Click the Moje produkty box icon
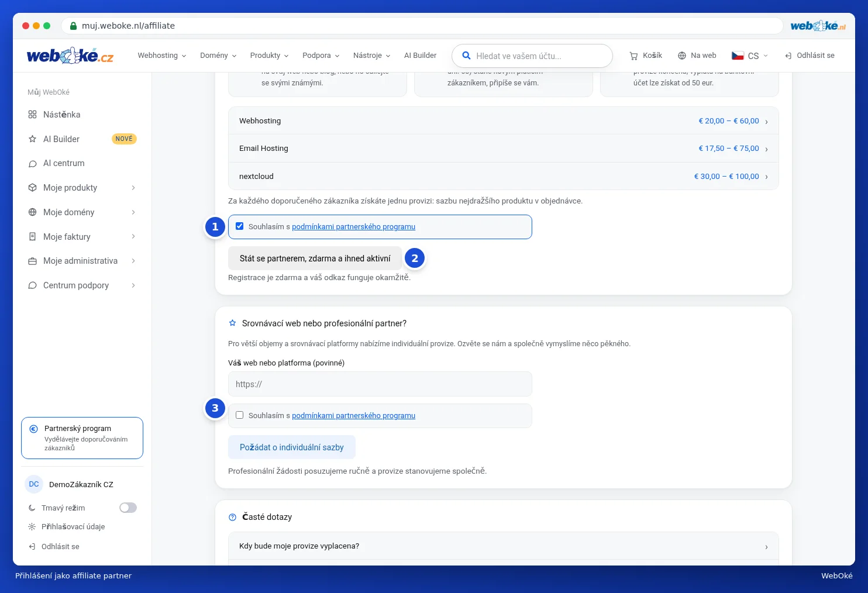 pos(32,188)
